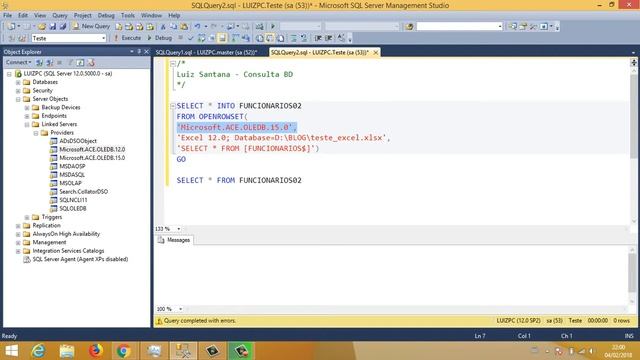Select Microsoft.ACE.OLEDB.12.0 provider
The height and width of the screenshot is (360, 640).
coord(92,149)
